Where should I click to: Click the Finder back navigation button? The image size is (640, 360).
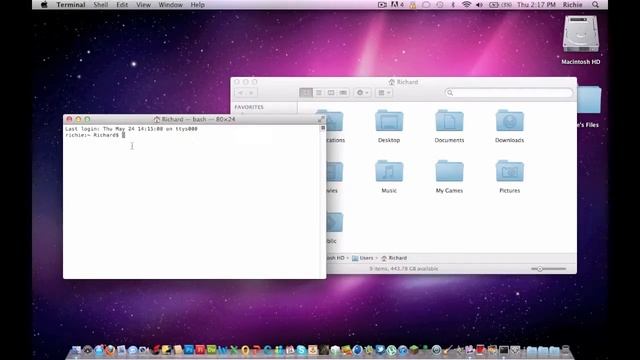pos(240,93)
